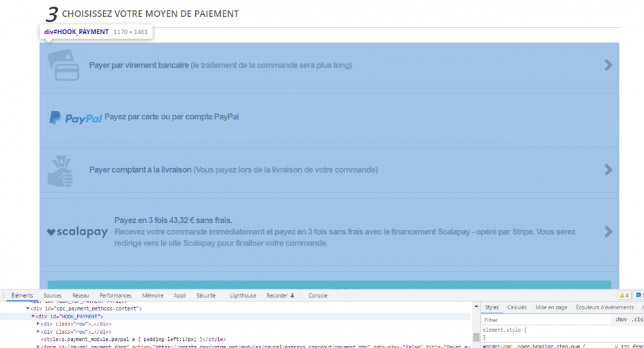Click the cash on delivery hand icon
Image resolution: width=644 pixels, height=348 pixels.
[61, 171]
